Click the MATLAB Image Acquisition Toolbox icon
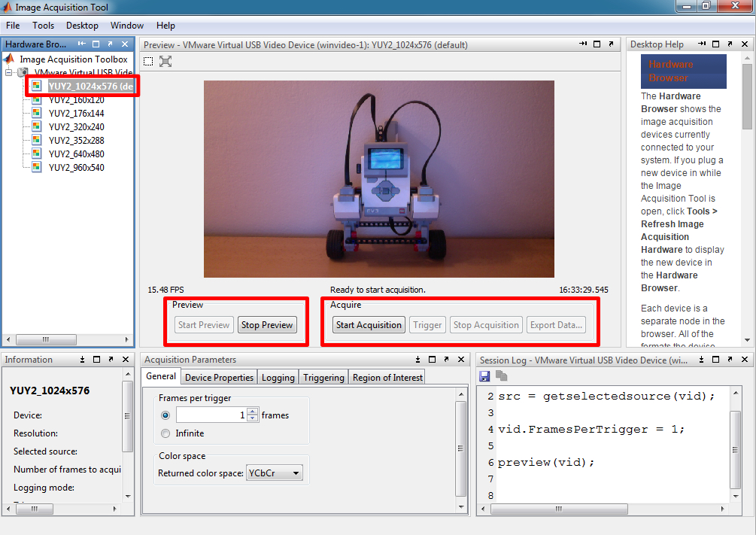This screenshot has height=535, width=756. (9, 59)
